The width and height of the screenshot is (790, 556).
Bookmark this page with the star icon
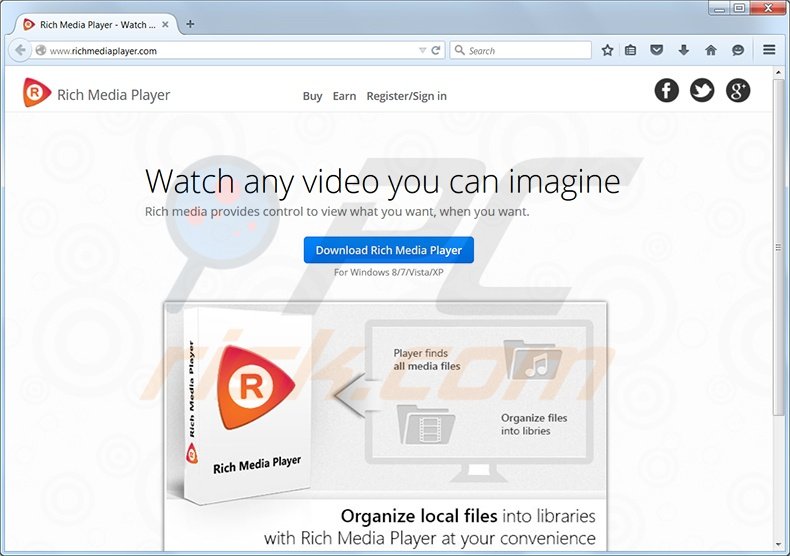point(607,50)
